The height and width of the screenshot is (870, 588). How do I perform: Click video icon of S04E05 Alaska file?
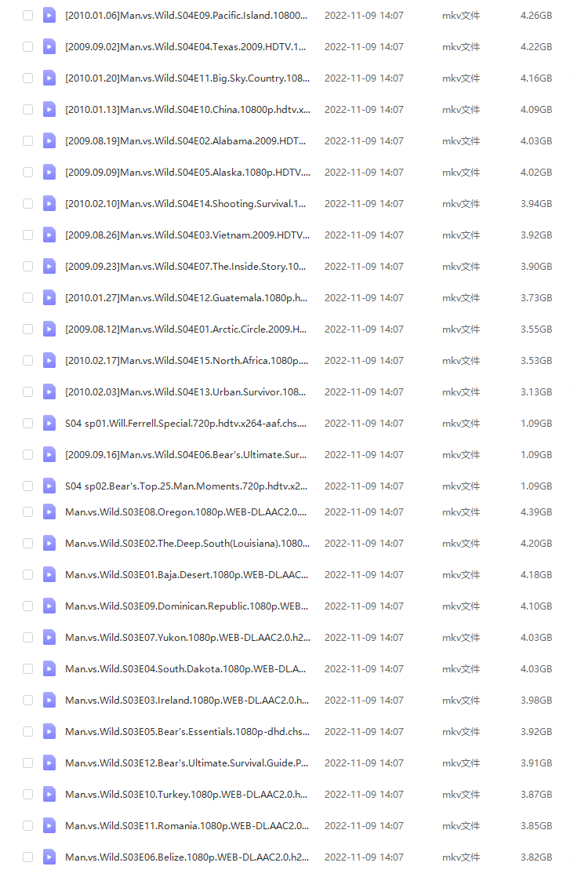click(49, 172)
